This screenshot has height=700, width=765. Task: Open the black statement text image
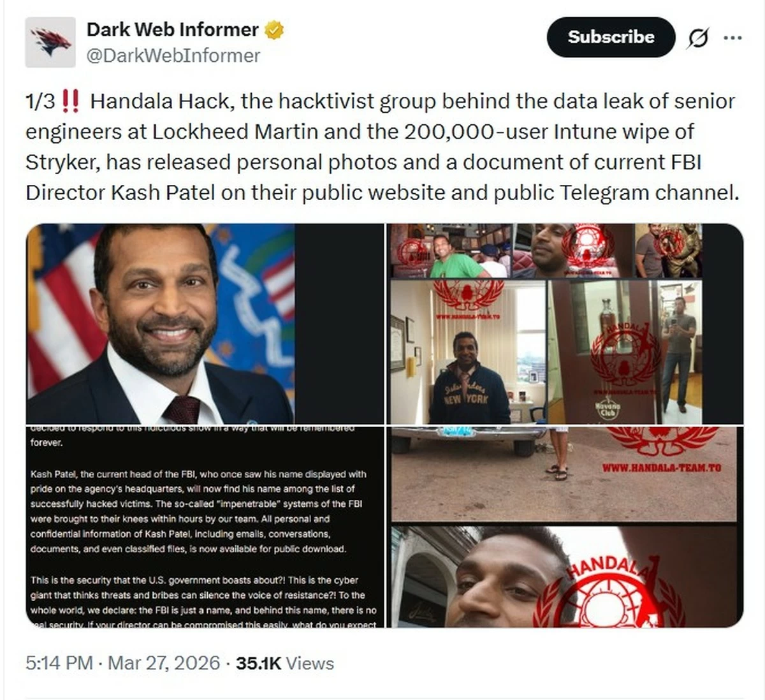pyautogui.click(x=205, y=527)
